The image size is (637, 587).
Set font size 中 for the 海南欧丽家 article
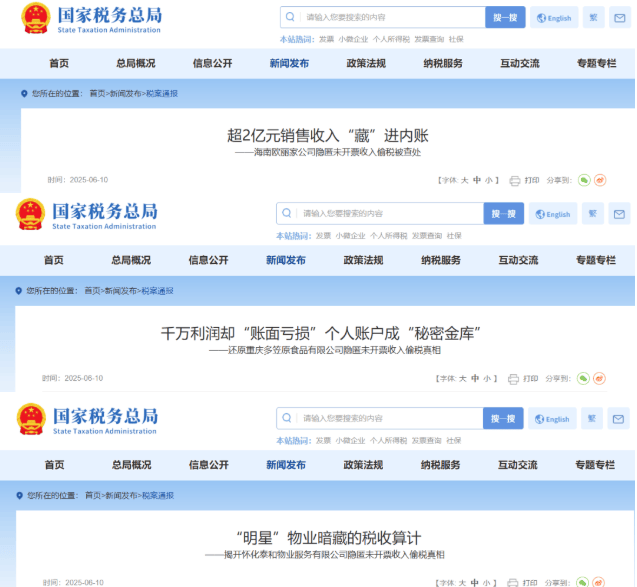coord(477,180)
